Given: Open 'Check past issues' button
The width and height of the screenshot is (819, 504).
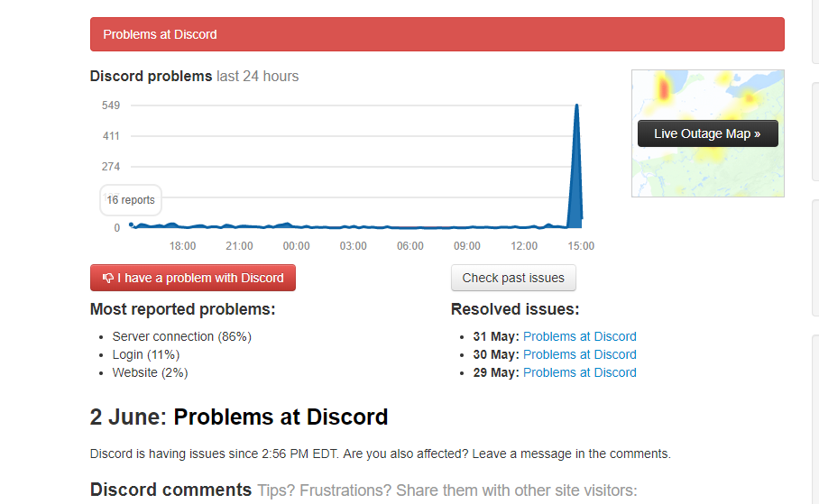Looking at the screenshot, I should click(513, 278).
